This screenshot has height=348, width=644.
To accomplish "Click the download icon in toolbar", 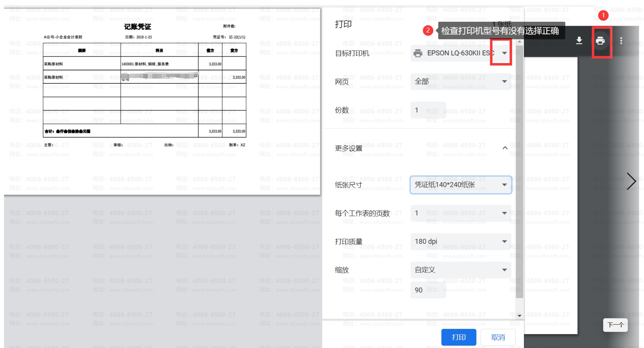I will click(x=579, y=41).
